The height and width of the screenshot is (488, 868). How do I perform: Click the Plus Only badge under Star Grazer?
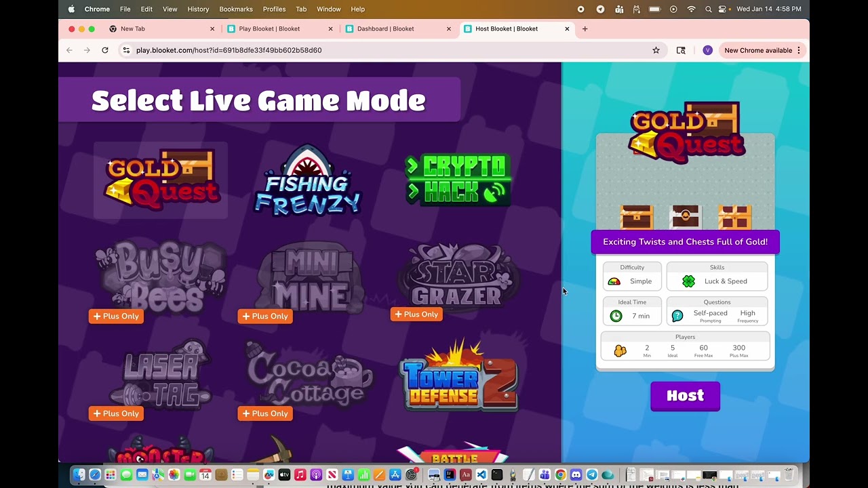(x=416, y=314)
